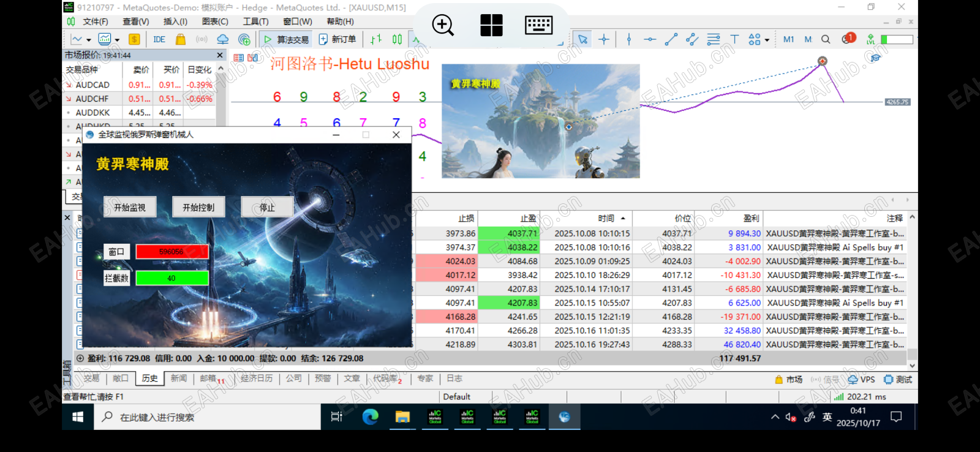Select the crosshair tool
Viewport: 980px width, 452px height.
[x=604, y=39]
